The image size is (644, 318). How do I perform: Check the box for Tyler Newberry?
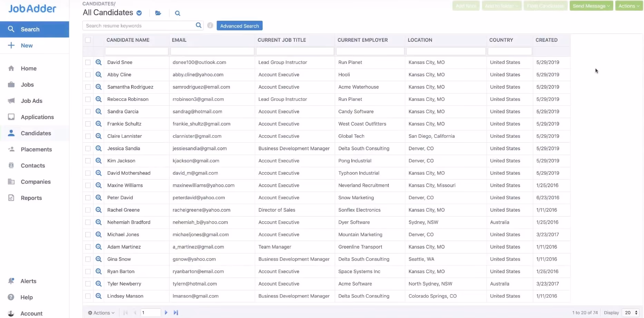coord(88,284)
